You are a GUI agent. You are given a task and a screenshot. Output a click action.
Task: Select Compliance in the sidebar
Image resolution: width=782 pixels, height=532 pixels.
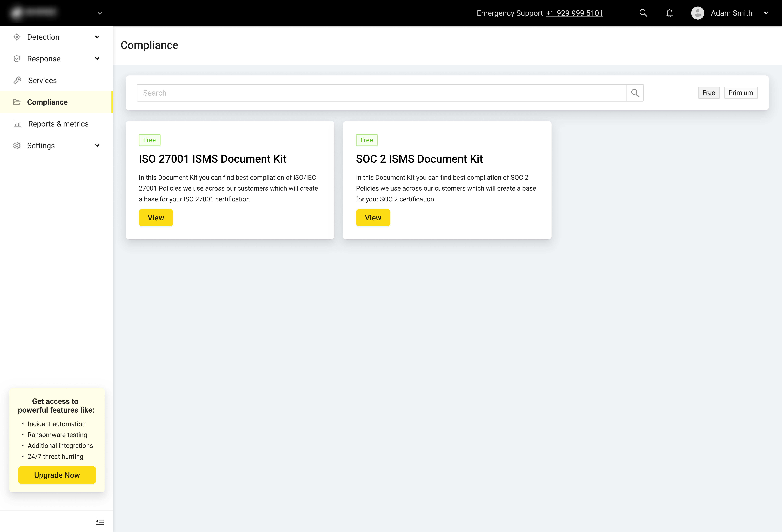point(47,102)
